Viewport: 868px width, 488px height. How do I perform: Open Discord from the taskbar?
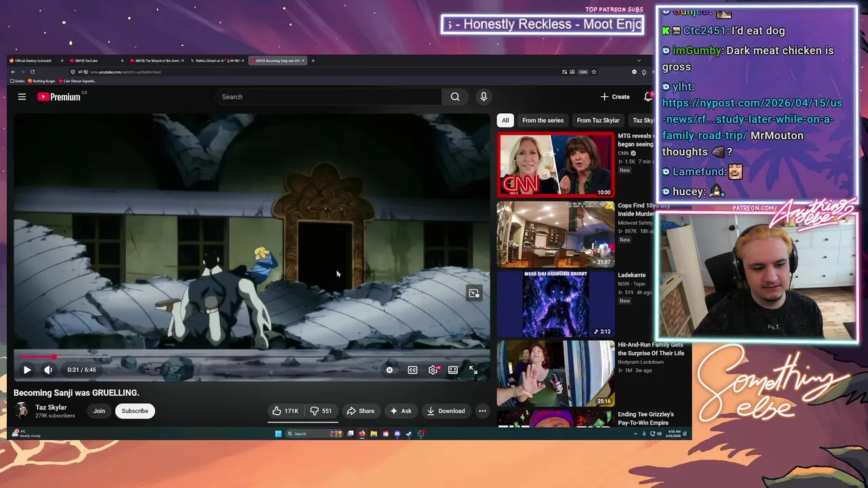(x=397, y=434)
